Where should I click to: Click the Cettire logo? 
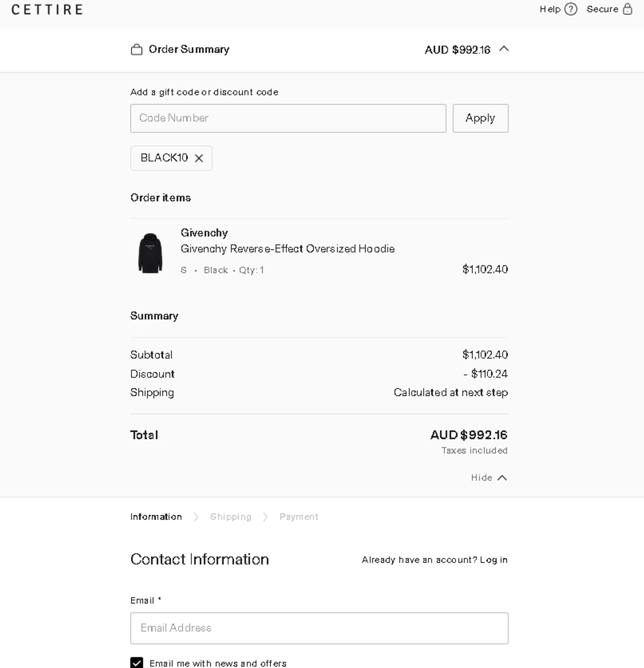click(47, 10)
